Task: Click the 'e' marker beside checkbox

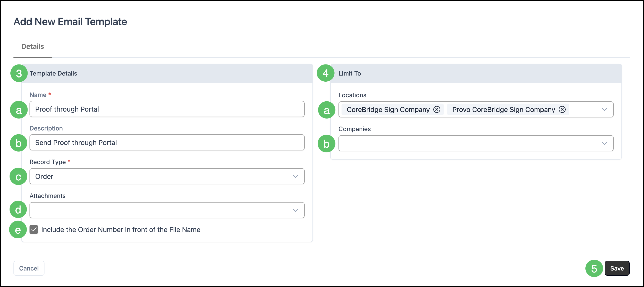Action: click(x=18, y=230)
